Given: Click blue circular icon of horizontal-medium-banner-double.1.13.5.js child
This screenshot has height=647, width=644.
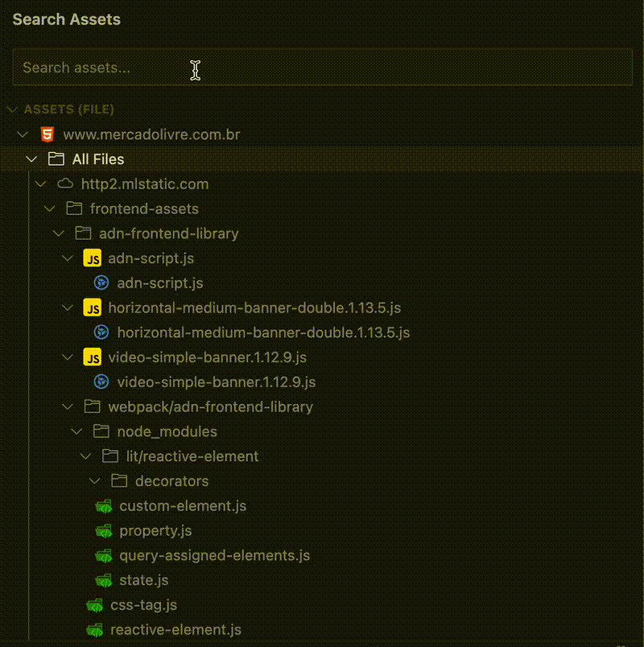Looking at the screenshot, I should coord(101,332).
